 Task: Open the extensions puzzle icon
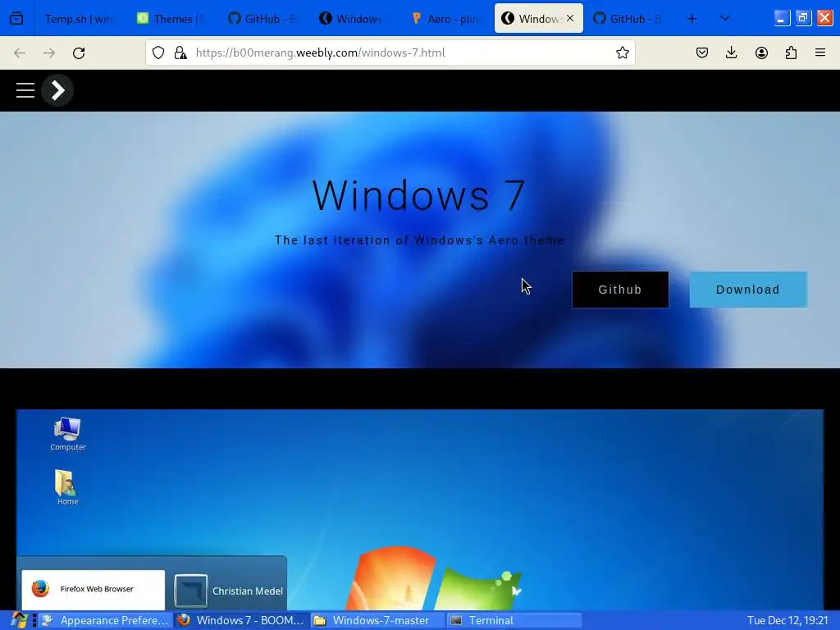791,52
